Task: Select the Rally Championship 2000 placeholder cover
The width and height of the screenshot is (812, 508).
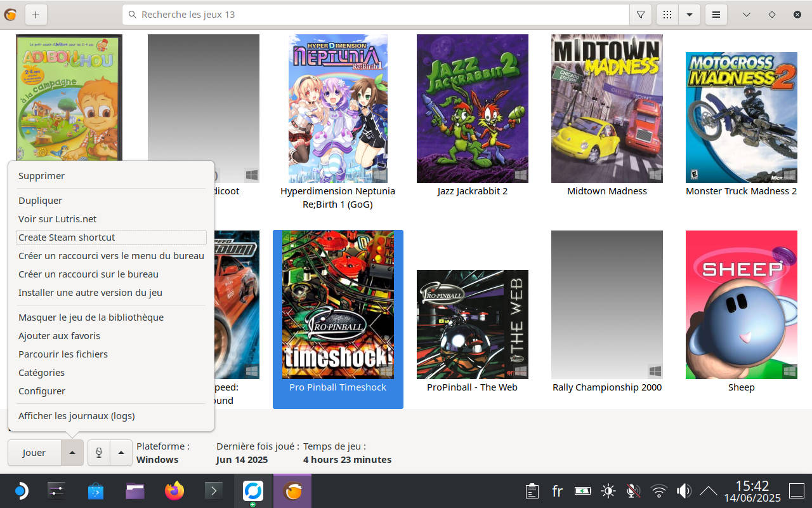Action: pyautogui.click(x=607, y=305)
